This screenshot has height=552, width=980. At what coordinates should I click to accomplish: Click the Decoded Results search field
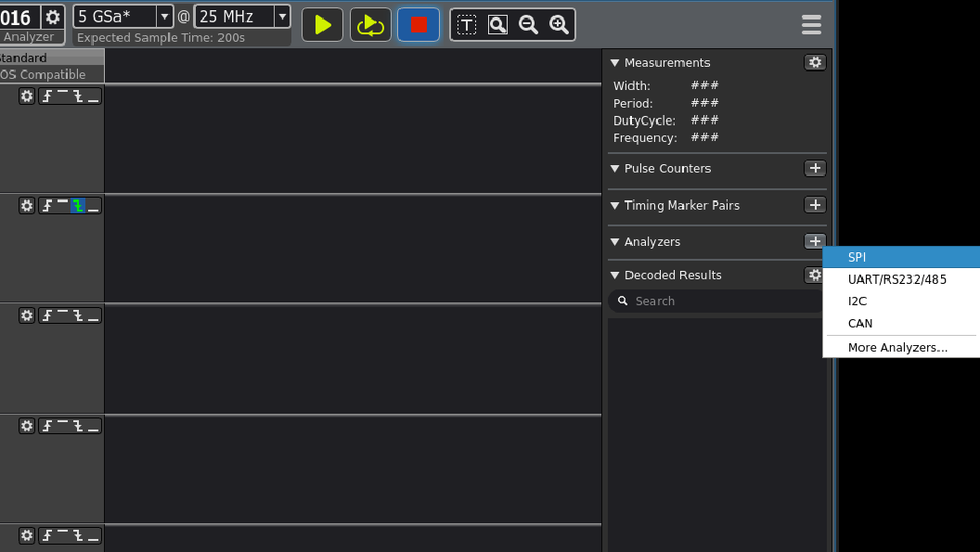(x=715, y=302)
